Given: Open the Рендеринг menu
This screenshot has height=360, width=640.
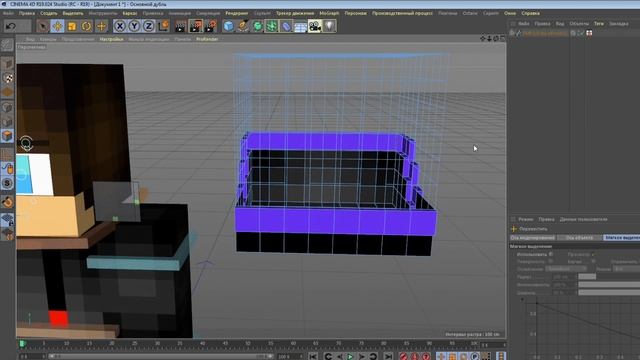Looking at the screenshot, I should click(237, 13).
